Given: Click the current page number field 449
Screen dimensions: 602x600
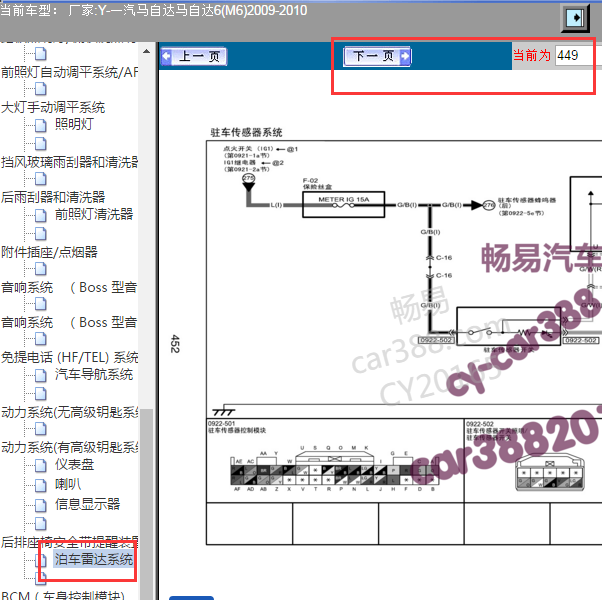Looking at the screenshot, I should pyautogui.click(x=578, y=55).
